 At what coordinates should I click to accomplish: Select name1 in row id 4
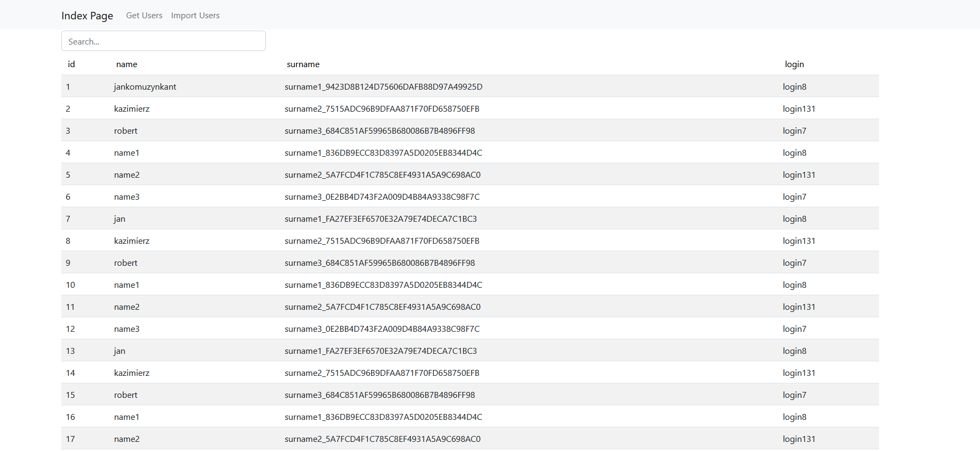127,153
